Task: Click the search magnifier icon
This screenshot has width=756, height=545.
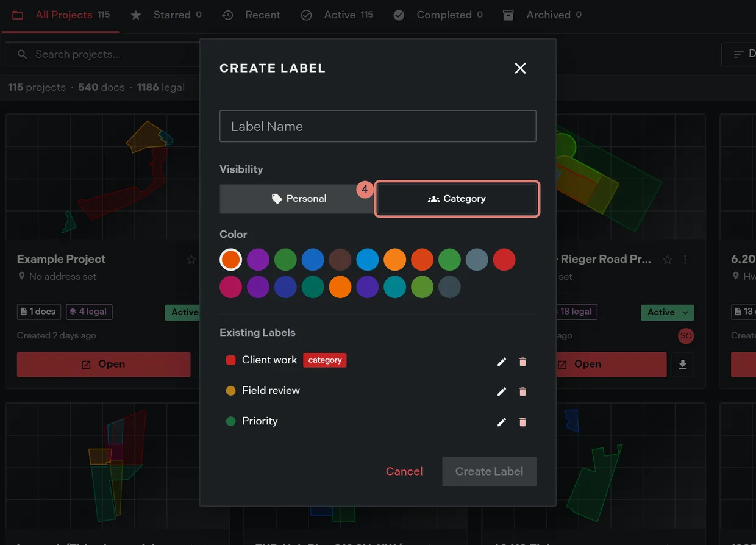Action: click(22, 54)
